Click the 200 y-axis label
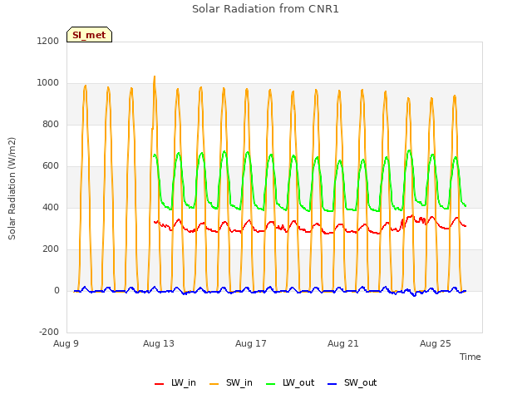 click(x=51, y=249)
